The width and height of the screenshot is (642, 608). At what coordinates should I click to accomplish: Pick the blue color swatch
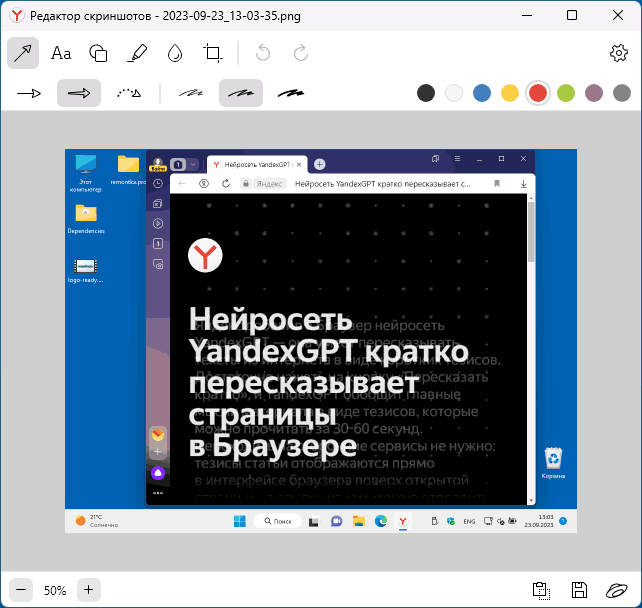(482, 93)
